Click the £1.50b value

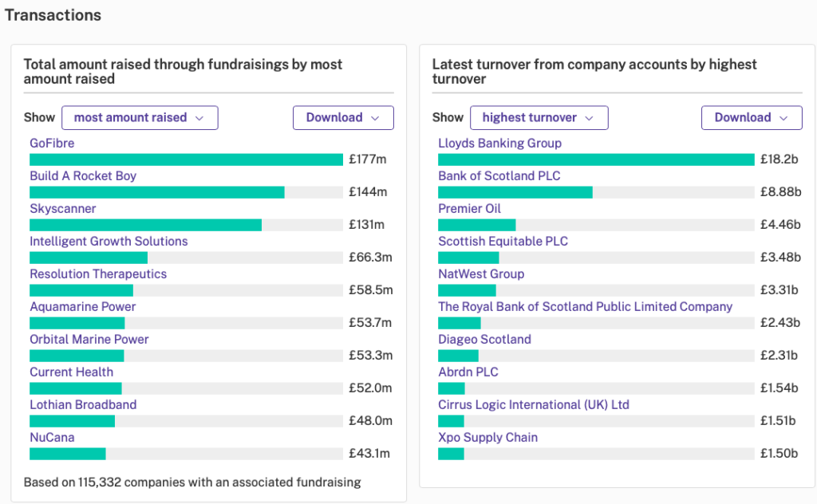click(x=779, y=454)
